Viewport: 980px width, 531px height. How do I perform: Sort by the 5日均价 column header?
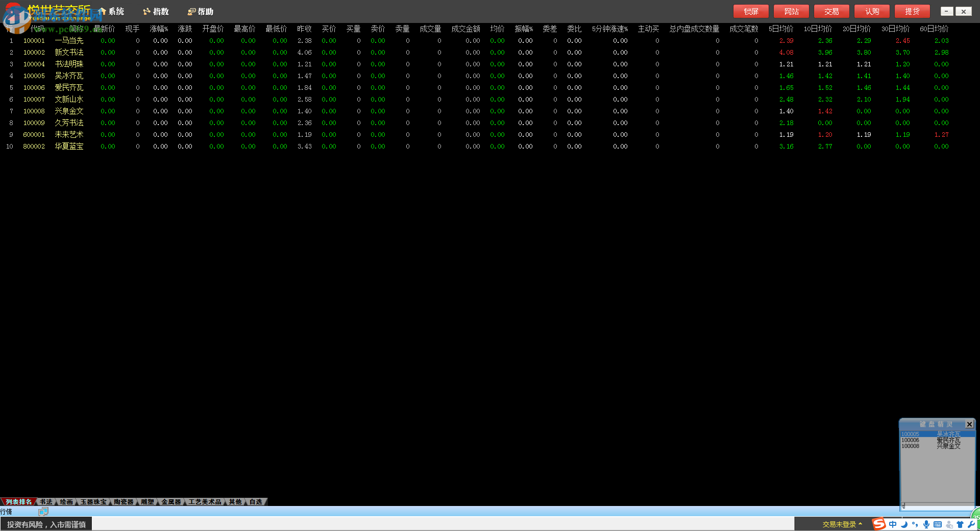point(781,29)
